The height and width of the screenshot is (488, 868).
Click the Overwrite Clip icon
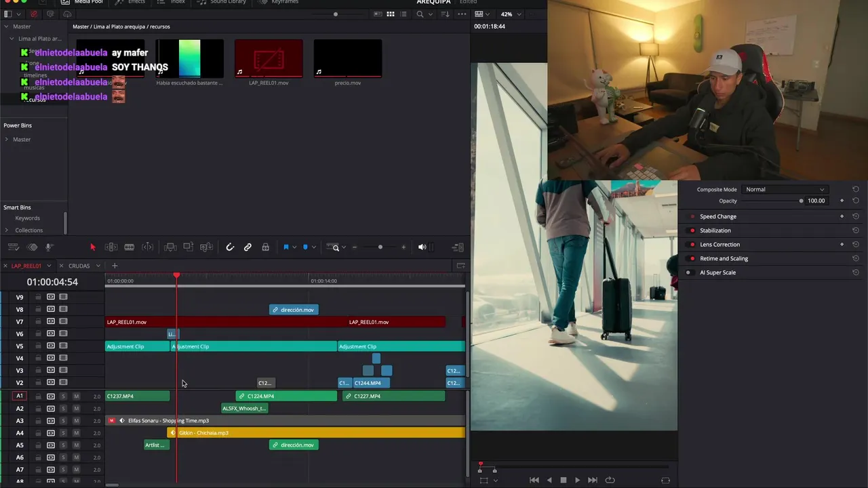[x=188, y=247]
